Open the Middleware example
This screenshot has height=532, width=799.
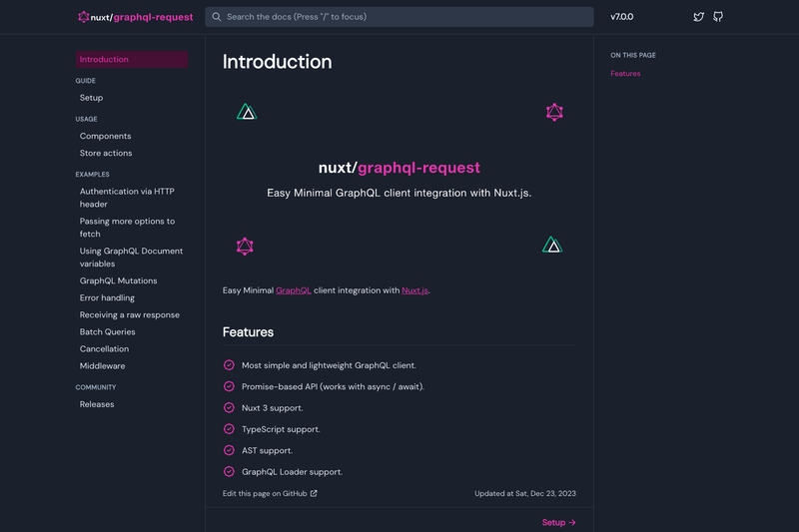tap(103, 365)
